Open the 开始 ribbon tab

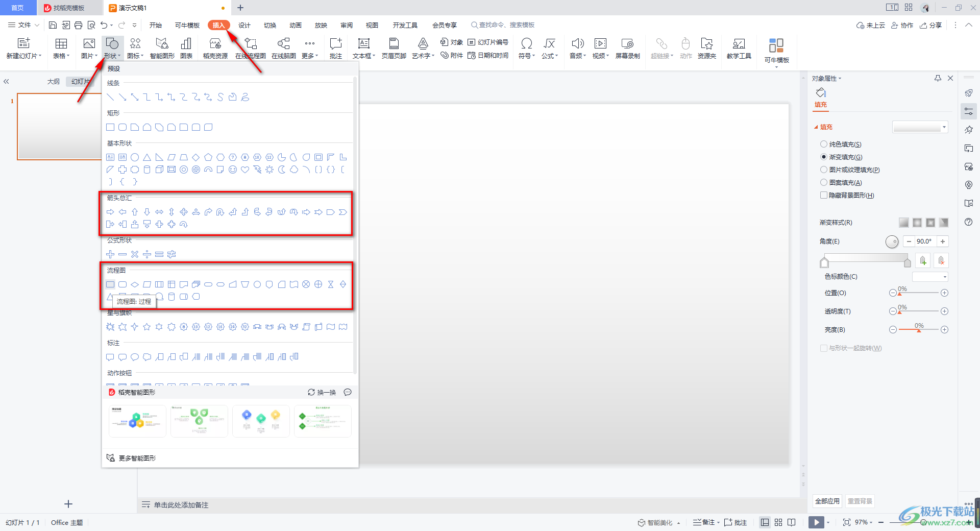pos(156,25)
